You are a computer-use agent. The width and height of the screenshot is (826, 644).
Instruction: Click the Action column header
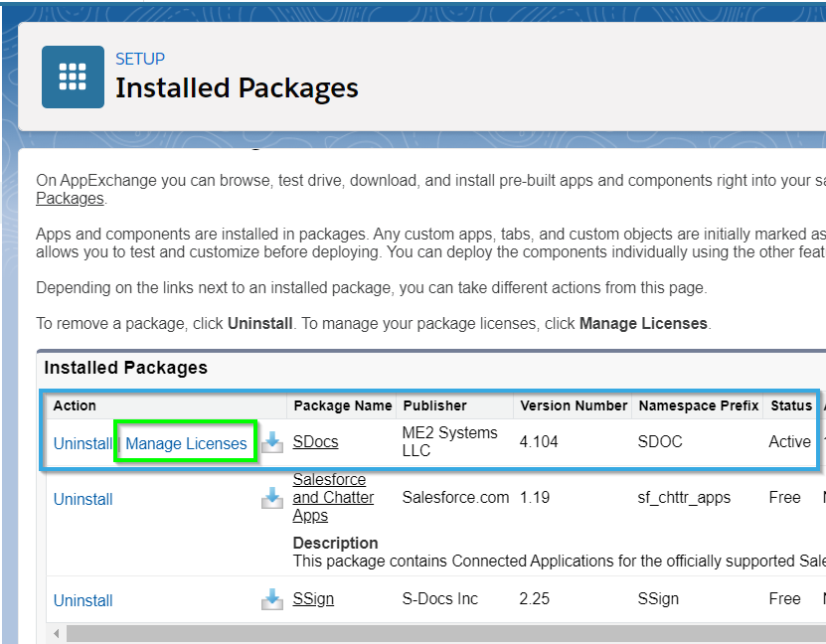(x=75, y=405)
